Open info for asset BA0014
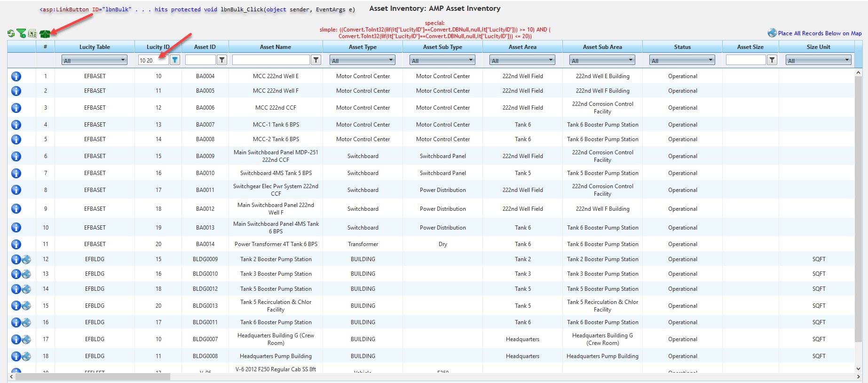The width and height of the screenshot is (868, 383). [16, 244]
